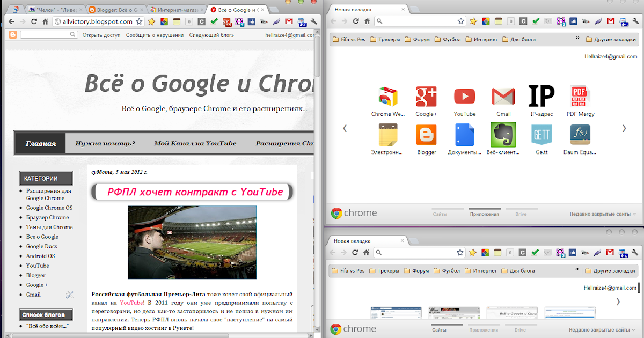Go back in the blog window
The height and width of the screenshot is (338, 644).
(x=10, y=21)
